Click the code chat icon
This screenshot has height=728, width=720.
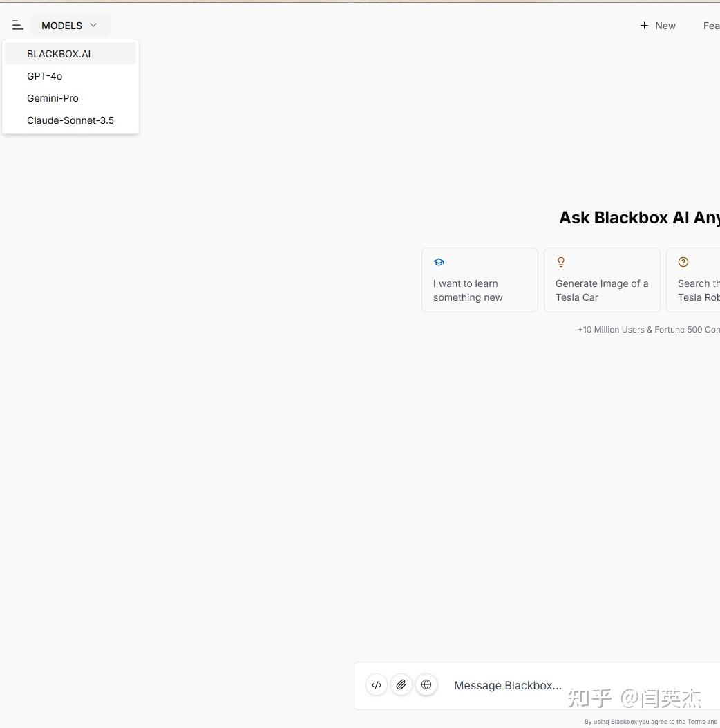[377, 685]
